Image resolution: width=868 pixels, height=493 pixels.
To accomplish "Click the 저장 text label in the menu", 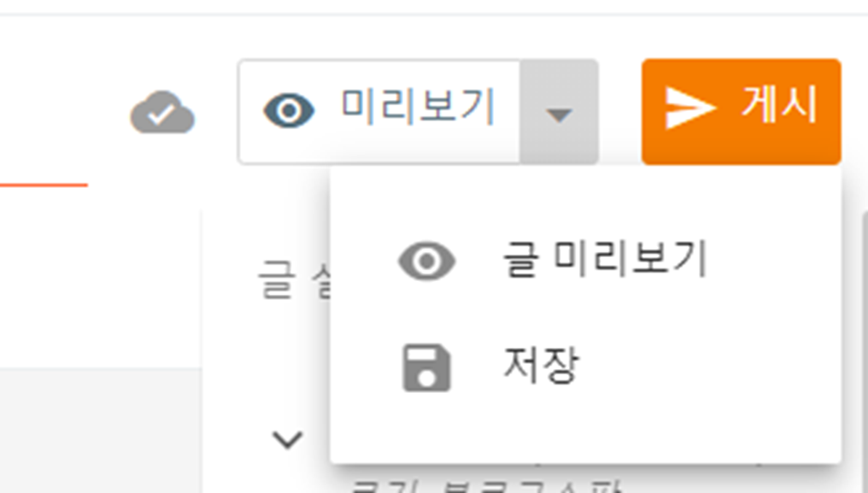I will coord(541,367).
